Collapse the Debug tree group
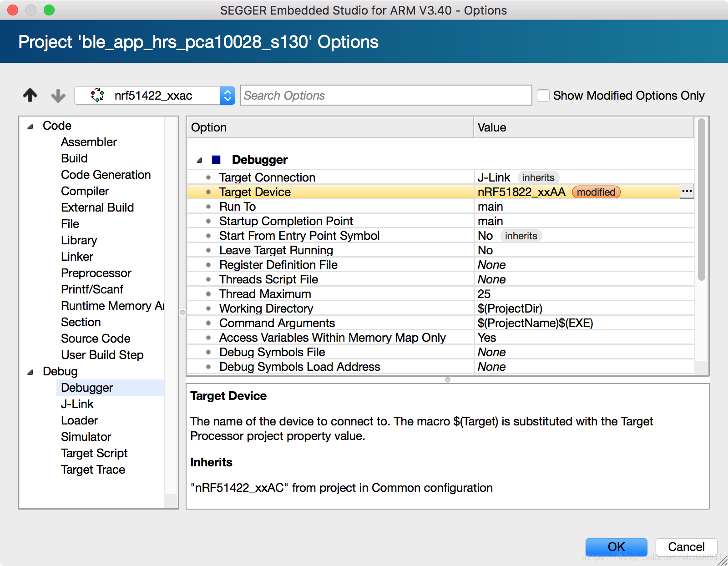The height and width of the screenshot is (566, 728). [x=30, y=372]
